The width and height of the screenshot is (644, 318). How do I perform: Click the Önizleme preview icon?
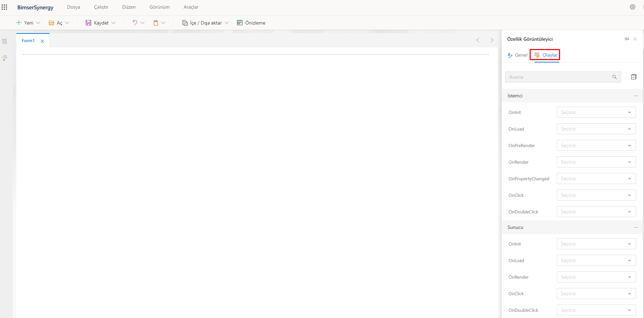(x=240, y=23)
